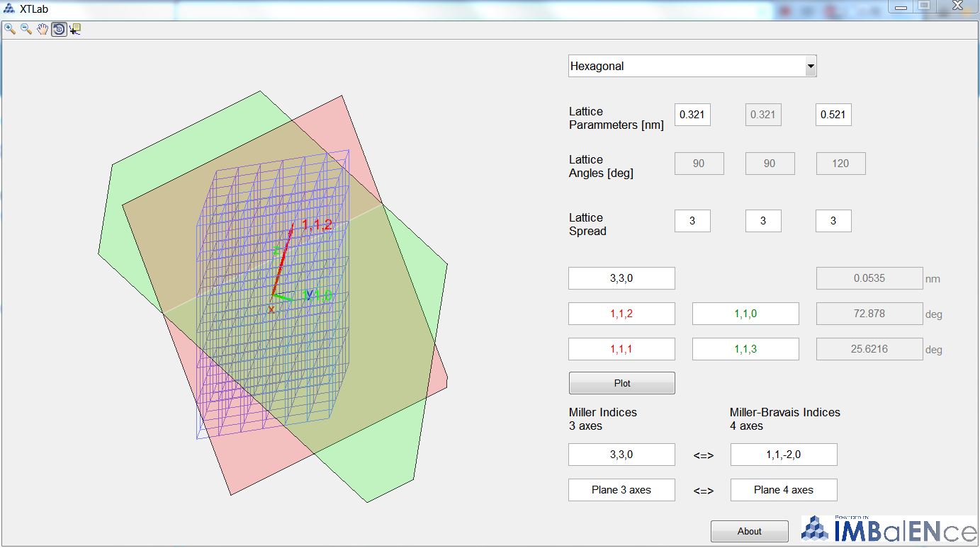Screen dimensions: 980x548
Task: Edit lattice parameter field showing 0.521
Action: click(x=833, y=115)
